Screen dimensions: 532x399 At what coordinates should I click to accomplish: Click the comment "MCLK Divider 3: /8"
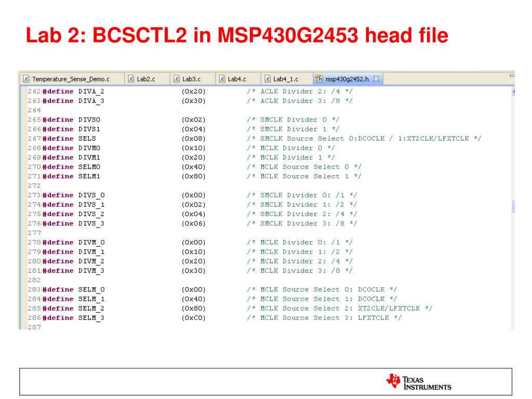[300, 271]
